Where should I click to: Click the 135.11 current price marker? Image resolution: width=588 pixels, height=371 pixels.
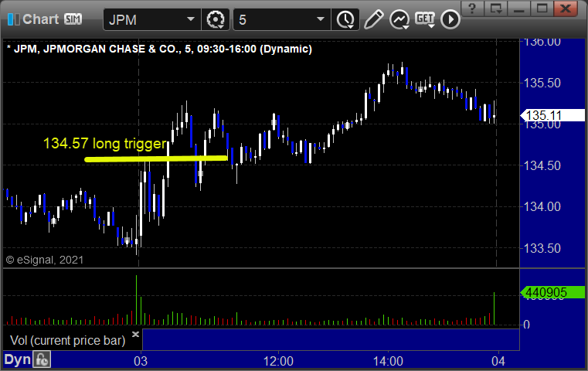pos(552,115)
